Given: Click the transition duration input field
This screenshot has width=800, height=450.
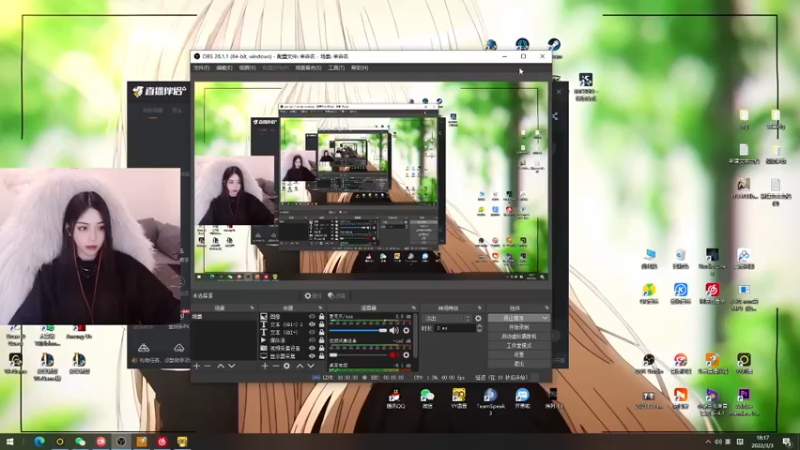Looking at the screenshot, I should [x=454, y=329].
